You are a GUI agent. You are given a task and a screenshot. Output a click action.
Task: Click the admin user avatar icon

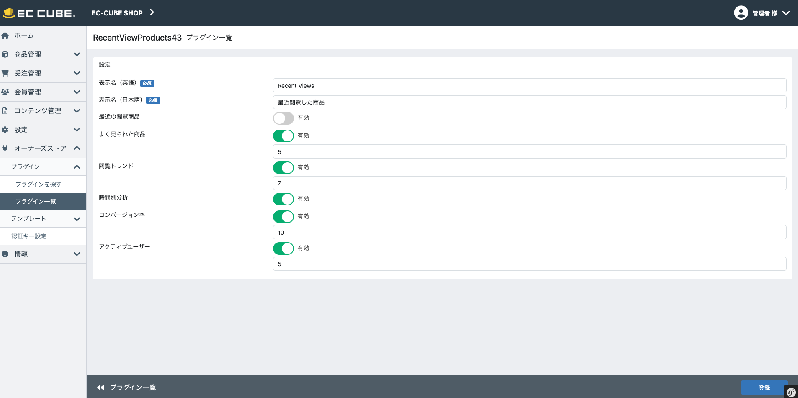point(740,13)
